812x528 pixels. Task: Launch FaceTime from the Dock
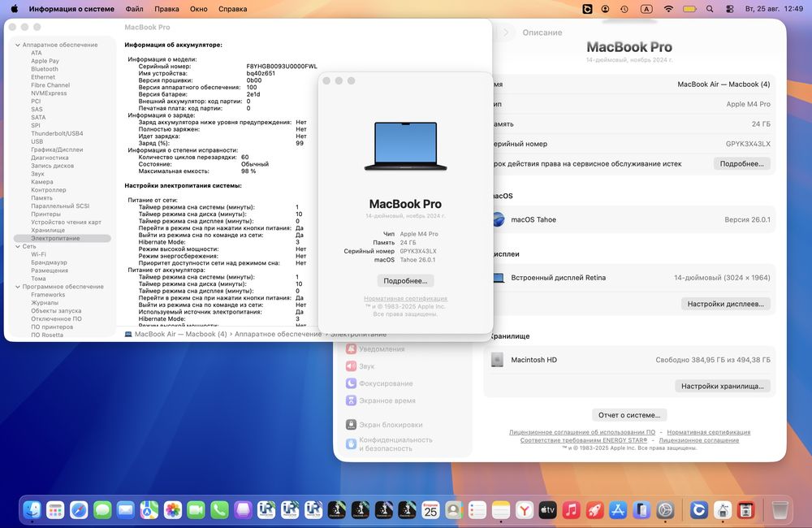(x=196, y=510)
